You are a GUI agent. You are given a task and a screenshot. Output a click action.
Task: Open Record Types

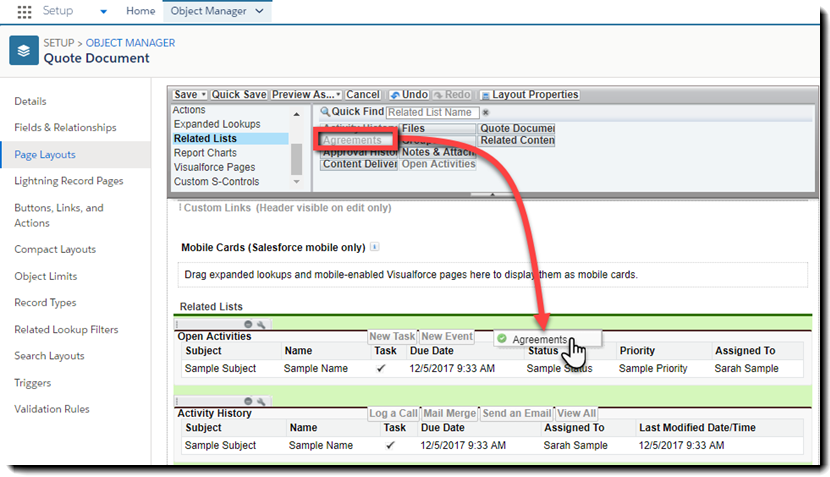point(45,303)
